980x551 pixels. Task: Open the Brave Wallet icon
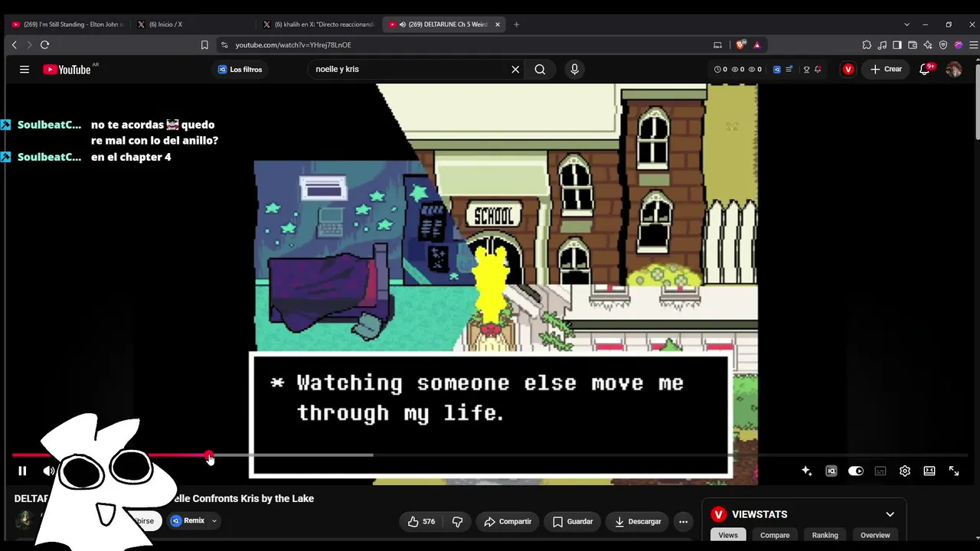pos(913,45)
